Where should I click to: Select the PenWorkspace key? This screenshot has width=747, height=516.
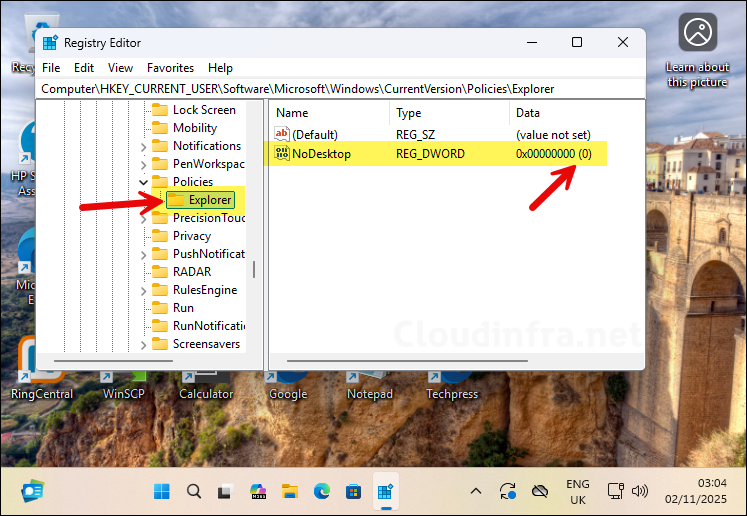point(208,164)
